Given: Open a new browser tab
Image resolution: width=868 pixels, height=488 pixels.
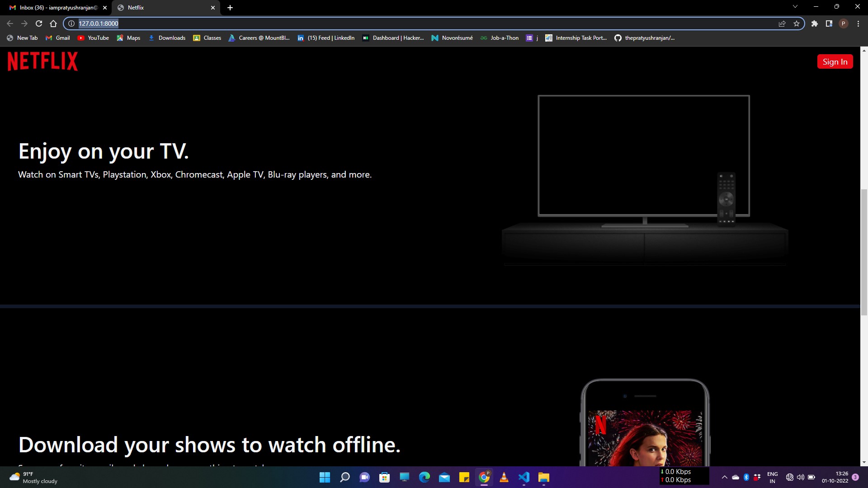Looking at the screenshot, I should (230, 8).
